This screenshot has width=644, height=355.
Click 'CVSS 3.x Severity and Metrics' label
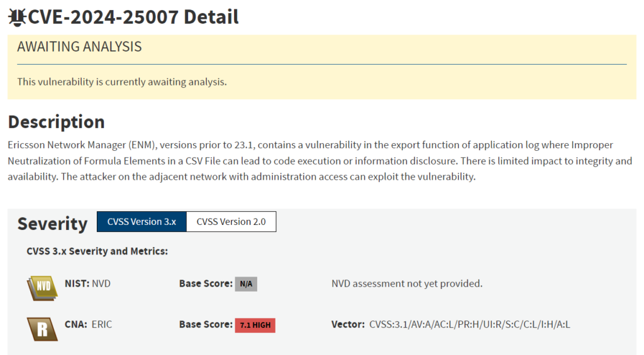click(97, 251)
